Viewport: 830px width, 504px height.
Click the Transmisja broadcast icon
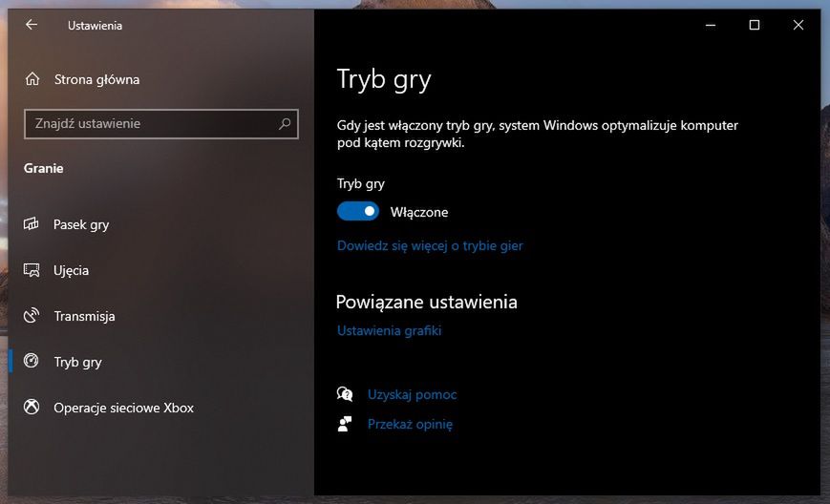click(32, 316)
